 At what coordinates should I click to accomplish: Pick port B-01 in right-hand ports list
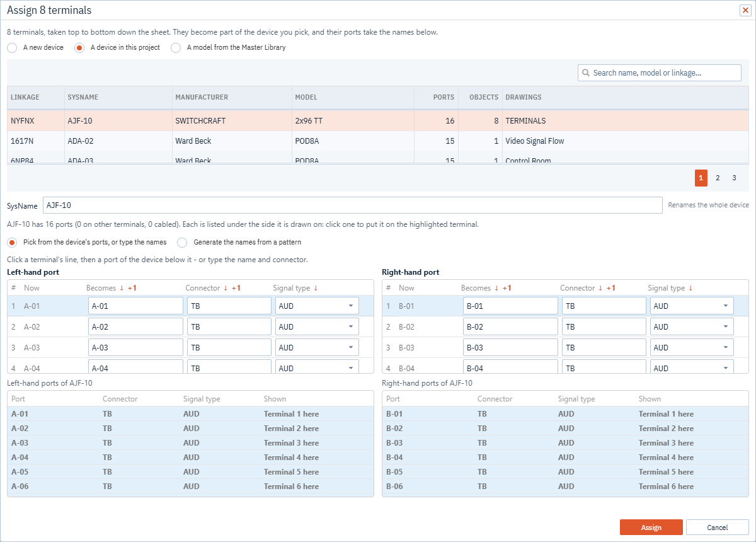click(x=565, y=414)
